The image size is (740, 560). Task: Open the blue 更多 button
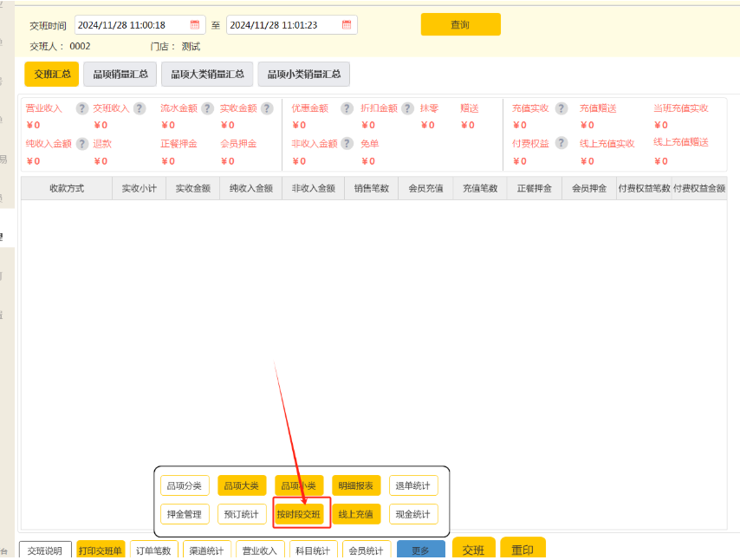point(420,550)
